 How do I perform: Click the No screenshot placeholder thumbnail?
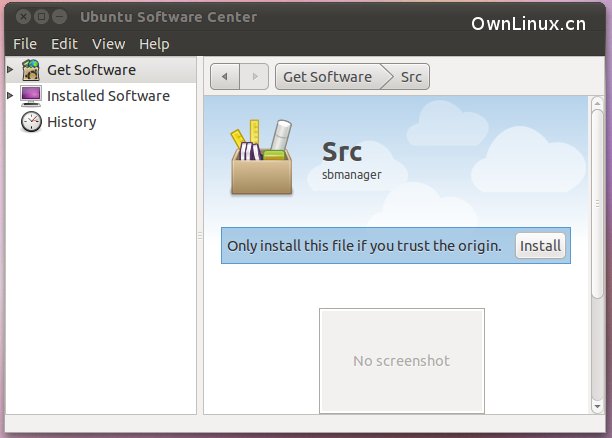[401, 360]
